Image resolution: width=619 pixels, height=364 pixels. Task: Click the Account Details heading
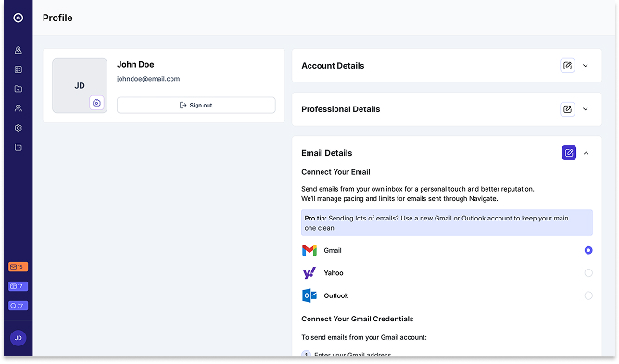(333, 66)
